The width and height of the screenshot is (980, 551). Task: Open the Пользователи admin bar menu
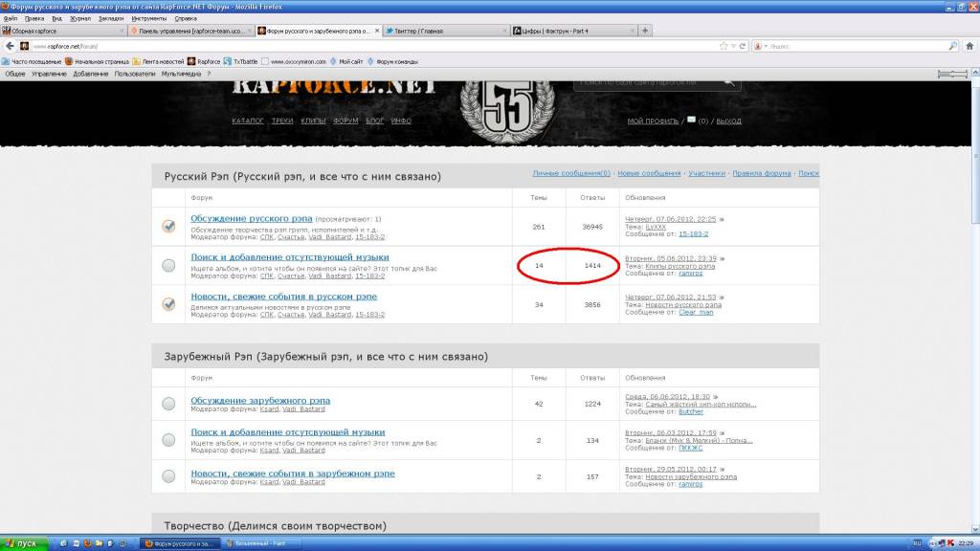click(x=134, y=74)
